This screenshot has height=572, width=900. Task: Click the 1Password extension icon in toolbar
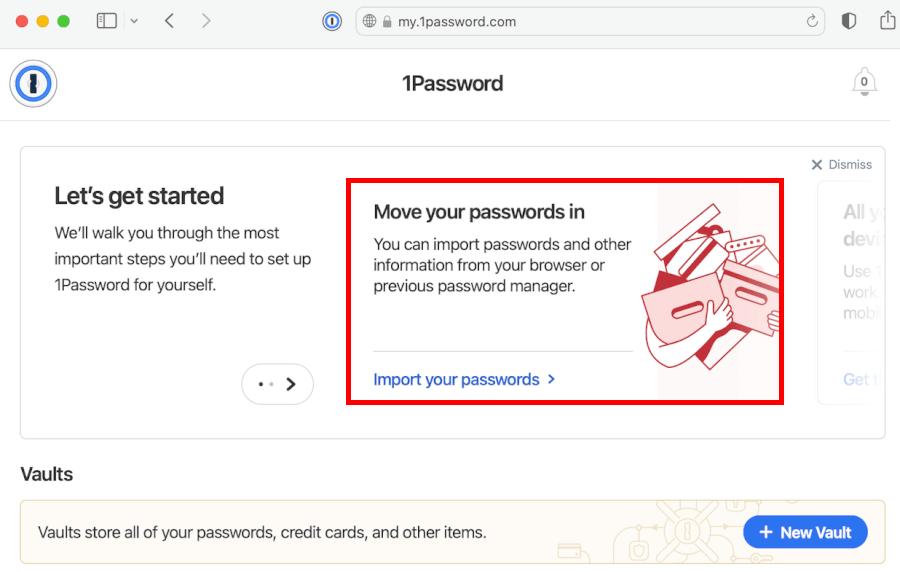click(332, 21)
